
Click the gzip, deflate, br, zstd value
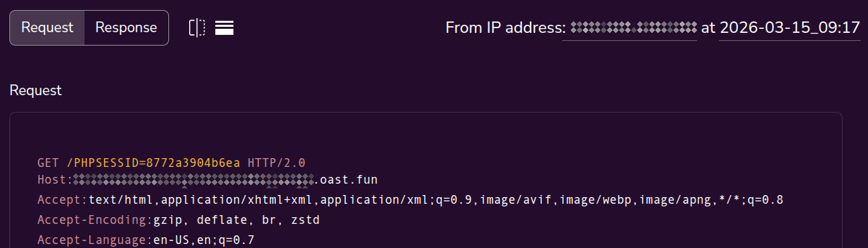coord(237,220)
